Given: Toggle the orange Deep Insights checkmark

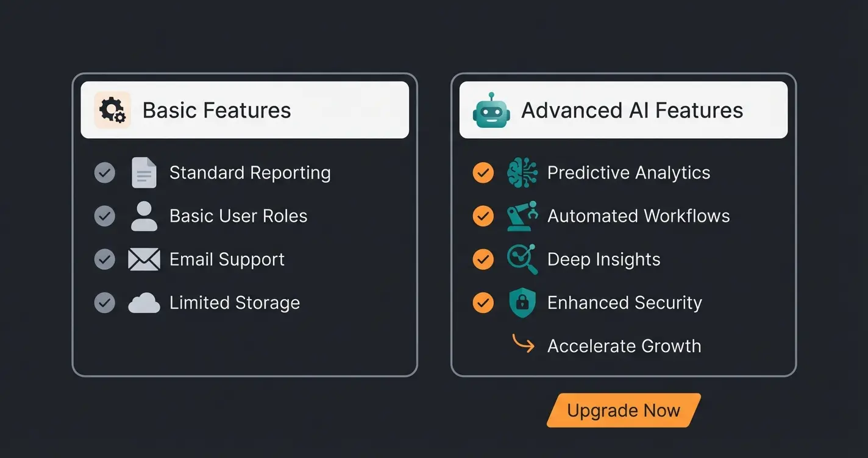Looking at the screenshot, I should point(483,259).
